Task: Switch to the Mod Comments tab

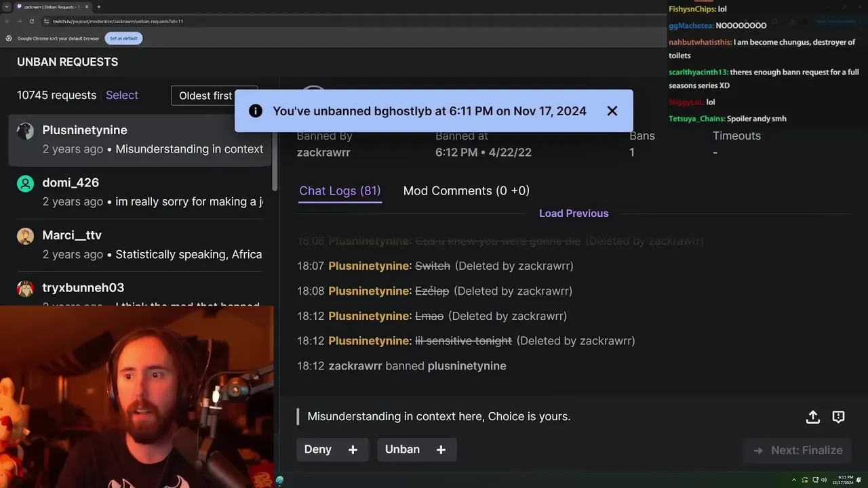Action: (467, 191)
